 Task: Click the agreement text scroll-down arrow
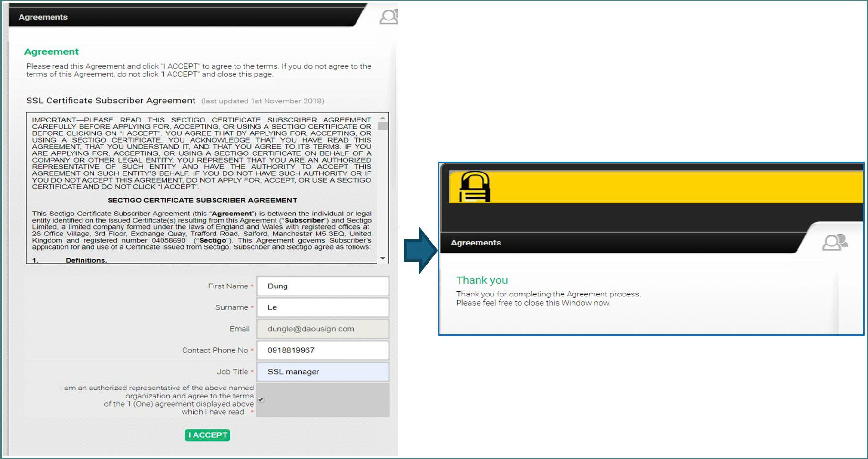(382, 258)
